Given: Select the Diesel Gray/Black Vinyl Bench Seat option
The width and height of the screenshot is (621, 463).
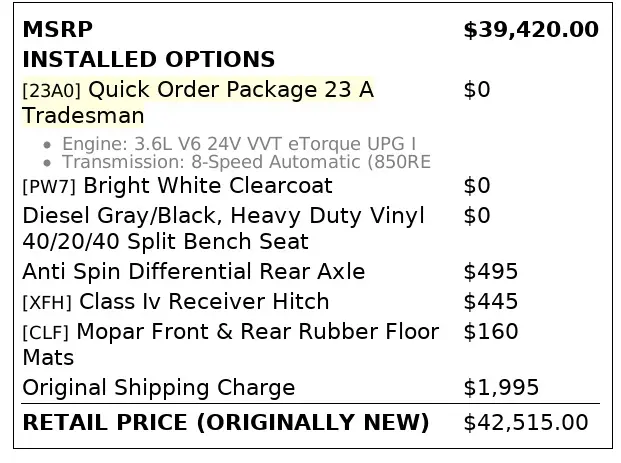Looking at the screenshot, I should point(223,228).
